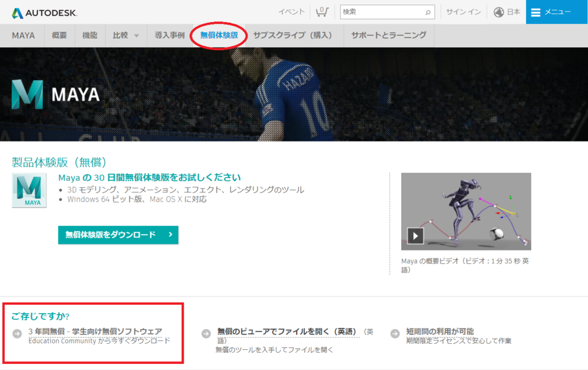The image size is (588, 370).
Task: Click the Windows 64 ビット版 bullet line
Action: 137,199
